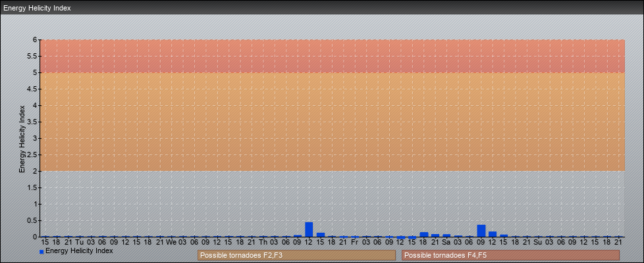This screenshot has height=263, width=644.
Task: Click the 1.5 tick label on the vertical axis
Action: pos(32,187)
